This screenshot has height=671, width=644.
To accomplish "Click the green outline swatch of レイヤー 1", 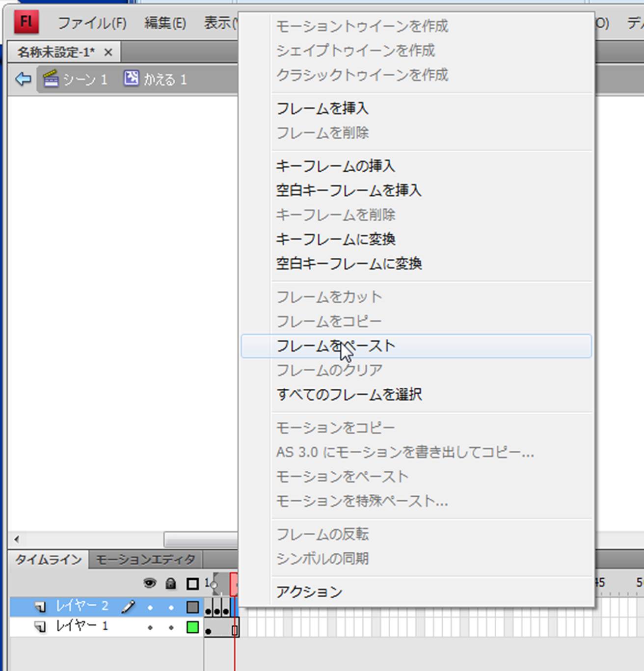I will (192, 627).
